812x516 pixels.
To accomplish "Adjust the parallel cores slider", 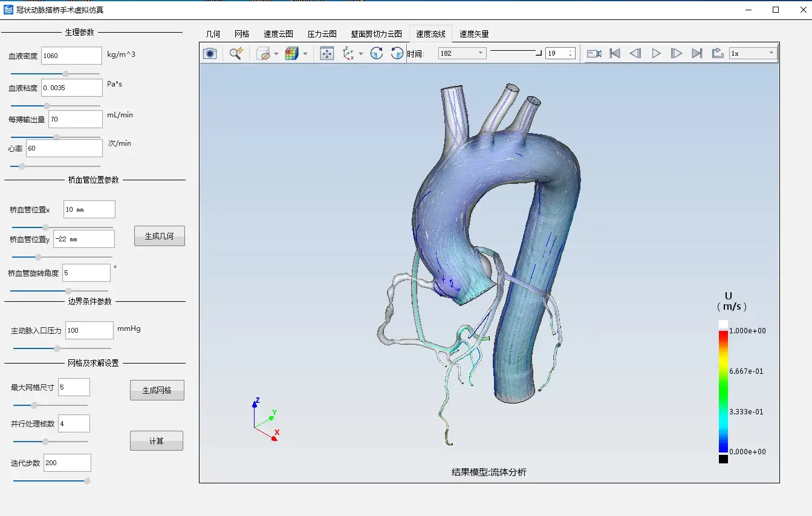I will [50, 442].
